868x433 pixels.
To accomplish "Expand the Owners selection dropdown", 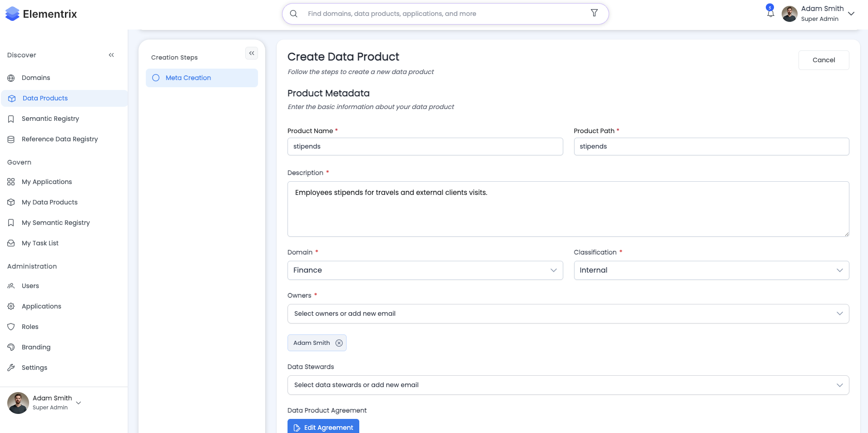I will click(x=568, y=314).
